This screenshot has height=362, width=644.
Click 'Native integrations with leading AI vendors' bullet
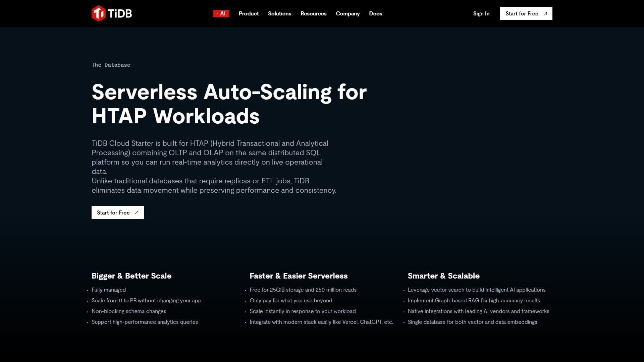tap(478, 311)
